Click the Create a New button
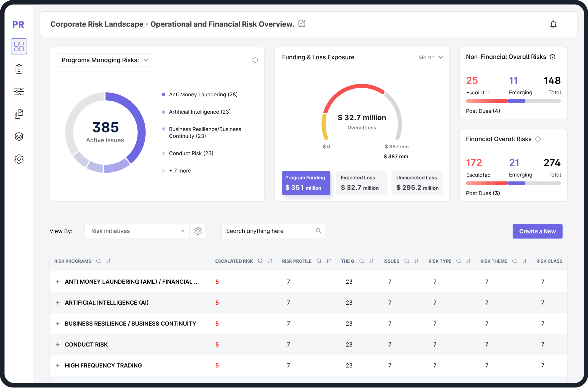Screen dimensions: 588x388 (x=538, y=231)
